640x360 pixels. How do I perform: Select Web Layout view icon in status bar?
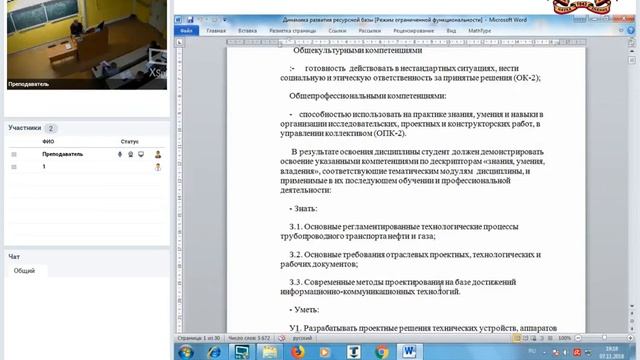533,338
